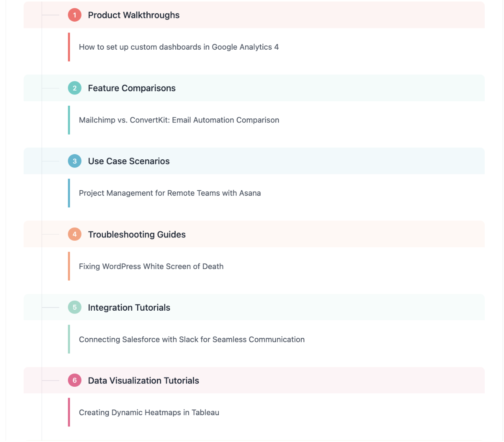Select the Integration Tutorials heading

(129, 307)
